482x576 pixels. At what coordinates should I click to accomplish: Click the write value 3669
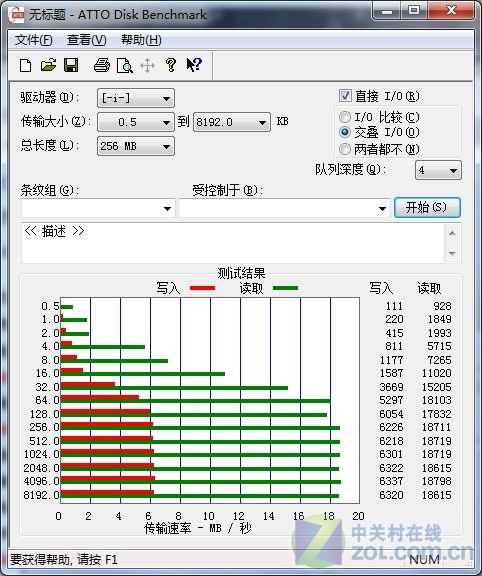(391, 387)
